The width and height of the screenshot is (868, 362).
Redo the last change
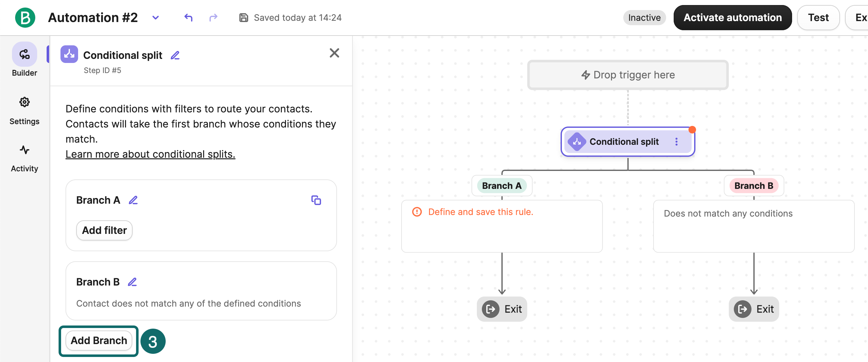213,18
